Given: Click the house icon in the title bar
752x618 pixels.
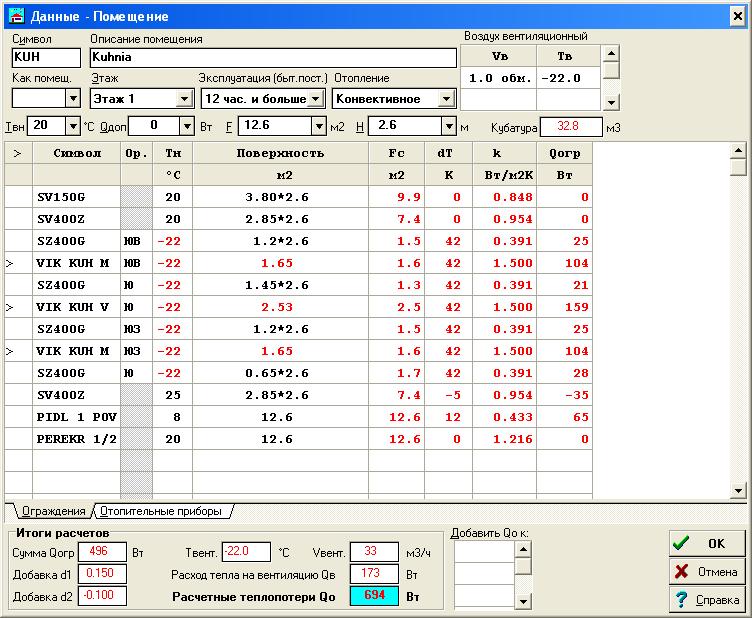Looking at the screenshot, I should point(17,16).
